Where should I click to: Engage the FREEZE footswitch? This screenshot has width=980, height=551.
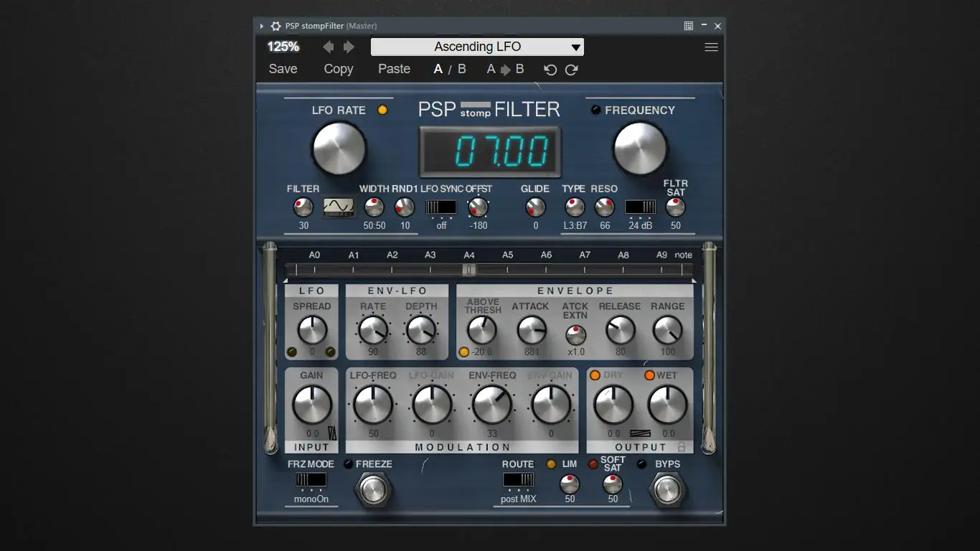click(374, 490)
